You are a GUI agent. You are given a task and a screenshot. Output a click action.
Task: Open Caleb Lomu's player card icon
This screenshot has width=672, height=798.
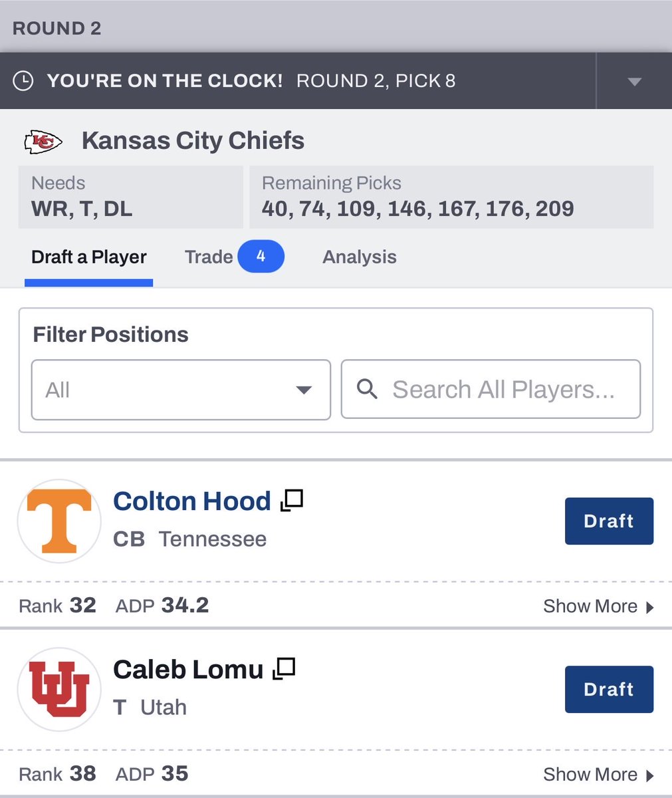(x=284, y=668)
